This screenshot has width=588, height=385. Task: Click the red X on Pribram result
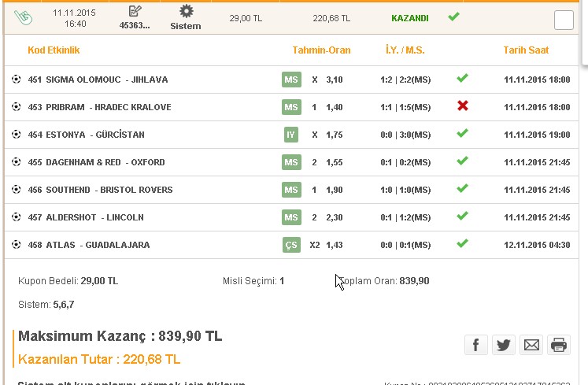(463, 106)
